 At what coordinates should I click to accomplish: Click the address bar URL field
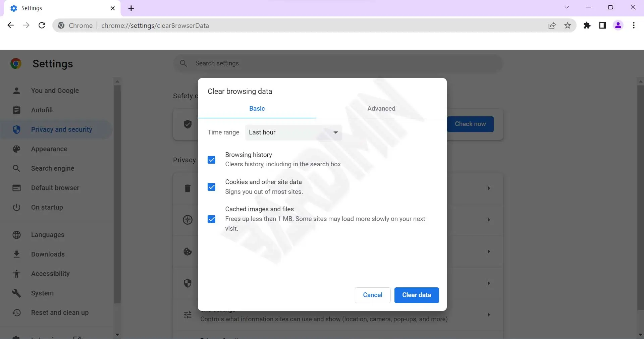click(302, 25)
